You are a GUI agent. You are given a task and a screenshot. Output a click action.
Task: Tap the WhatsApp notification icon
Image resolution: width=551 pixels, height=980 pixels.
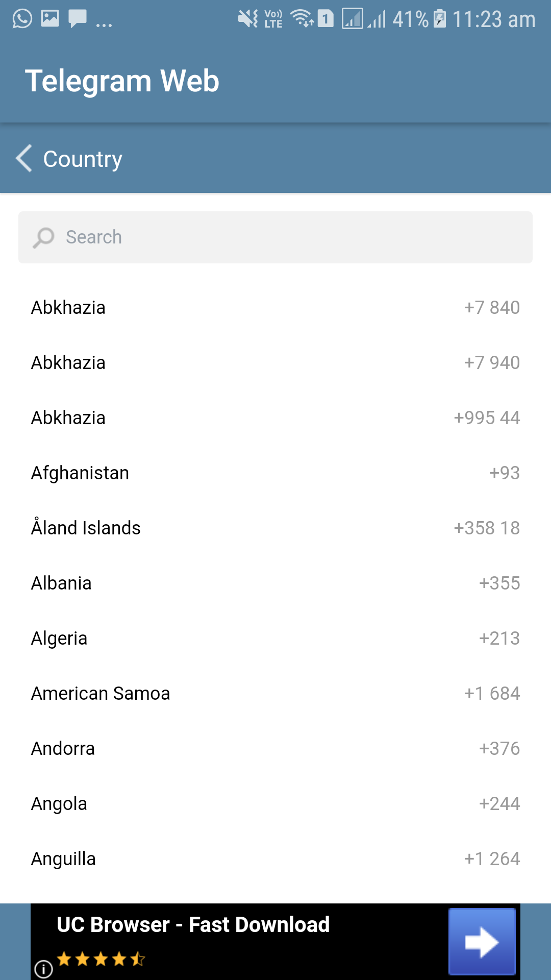click(x=22, y=19)
